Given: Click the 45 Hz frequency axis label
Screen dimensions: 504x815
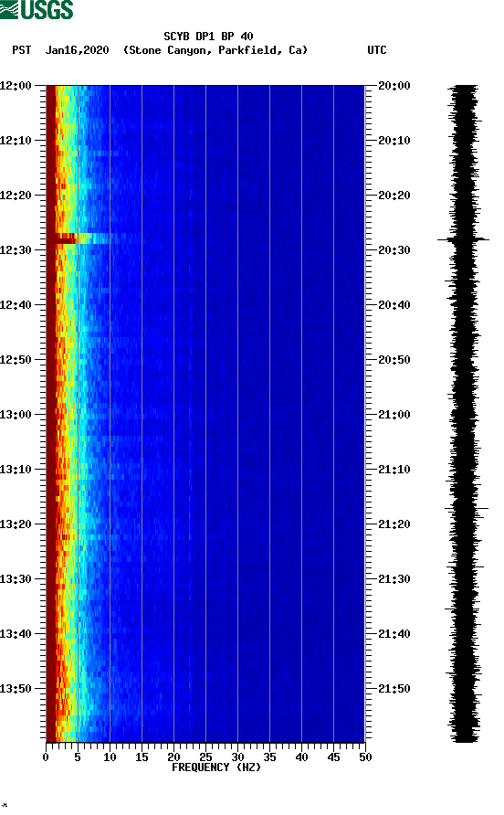Looking at the screenshot, I should pos(333,757).
